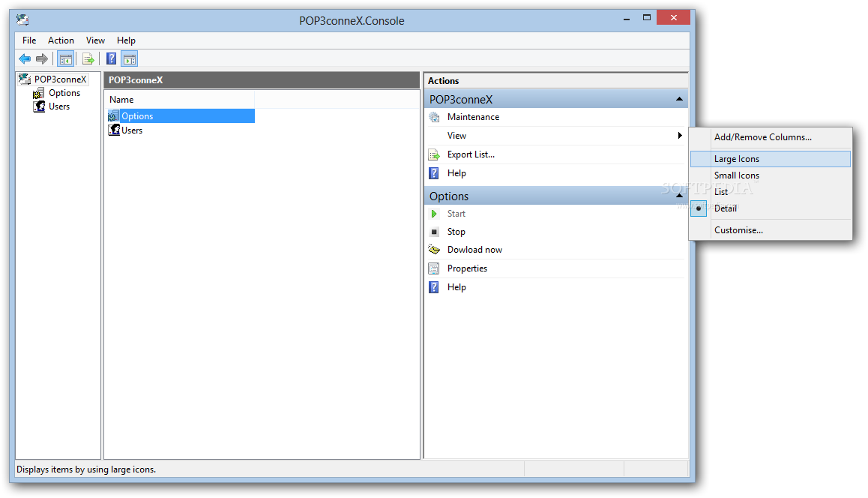Toggle the Action Pane toolbar icon
This screenshot has height=498, width=868.
[130, 58]
